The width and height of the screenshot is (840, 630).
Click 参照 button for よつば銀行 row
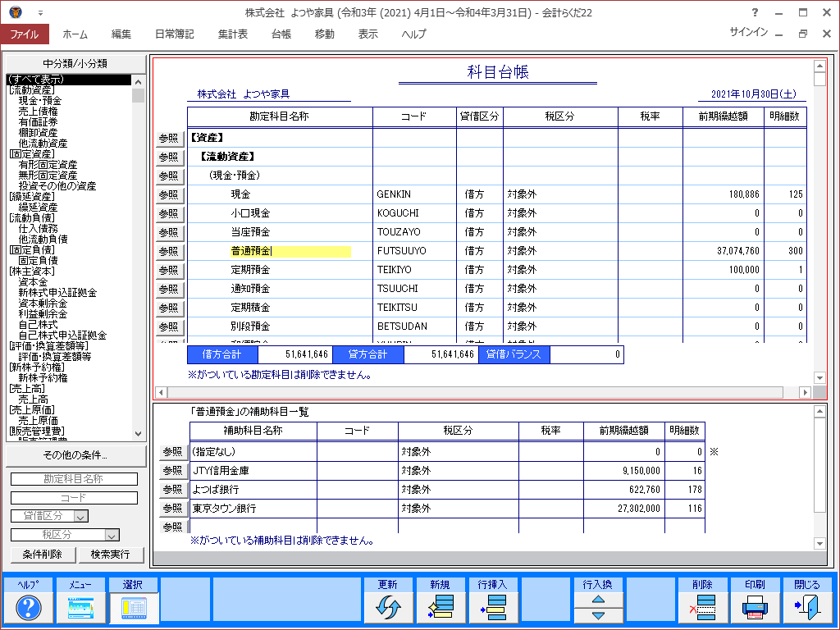pyautogui.click(x=173, y=489)
